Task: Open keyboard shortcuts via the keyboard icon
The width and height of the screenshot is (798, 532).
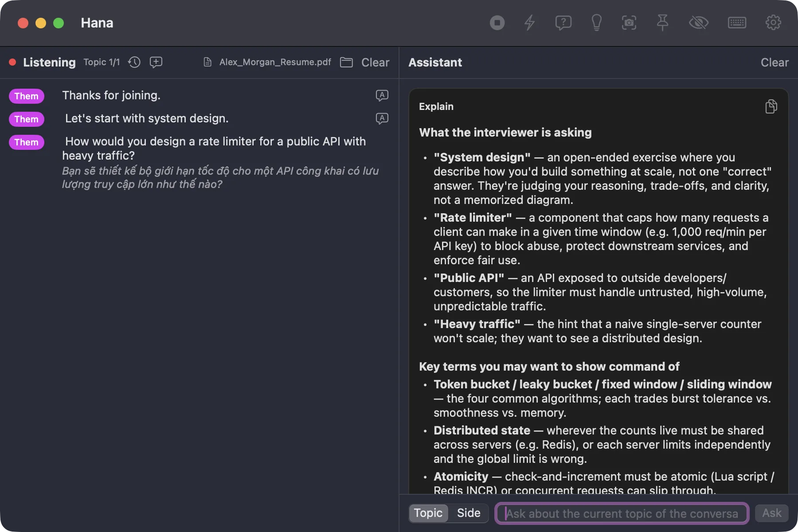Action: tap(737, 23)
